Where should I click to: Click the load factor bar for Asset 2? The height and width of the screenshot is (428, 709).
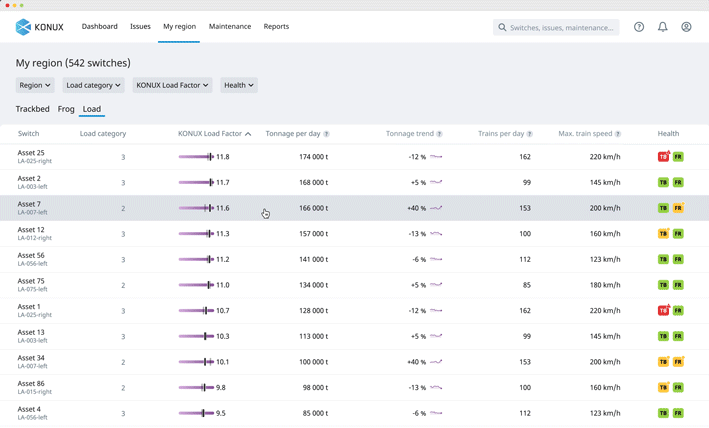(x=196, y=183)
